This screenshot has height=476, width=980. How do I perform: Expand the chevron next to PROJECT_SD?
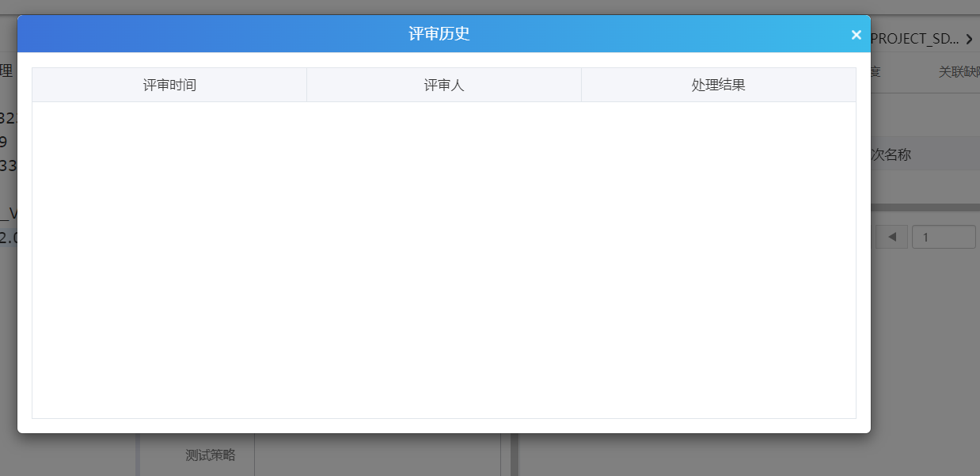[970, 39]
